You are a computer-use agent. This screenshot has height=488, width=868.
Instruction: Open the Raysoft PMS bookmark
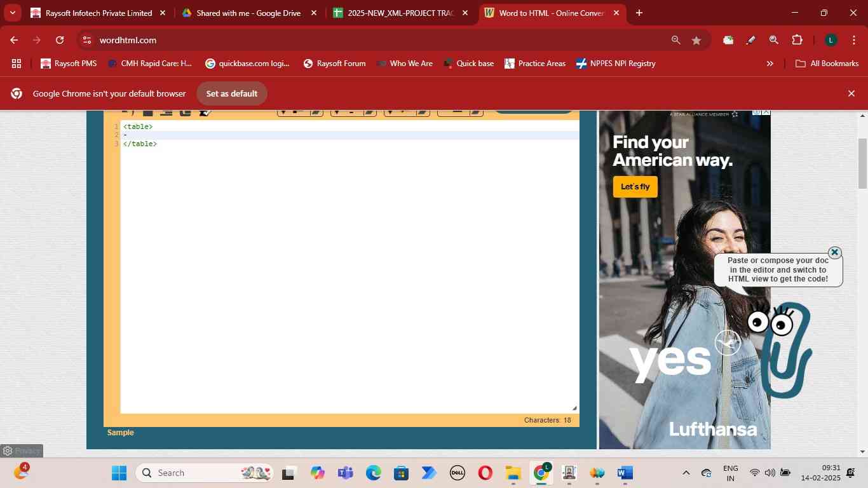(x=69, y=64)
